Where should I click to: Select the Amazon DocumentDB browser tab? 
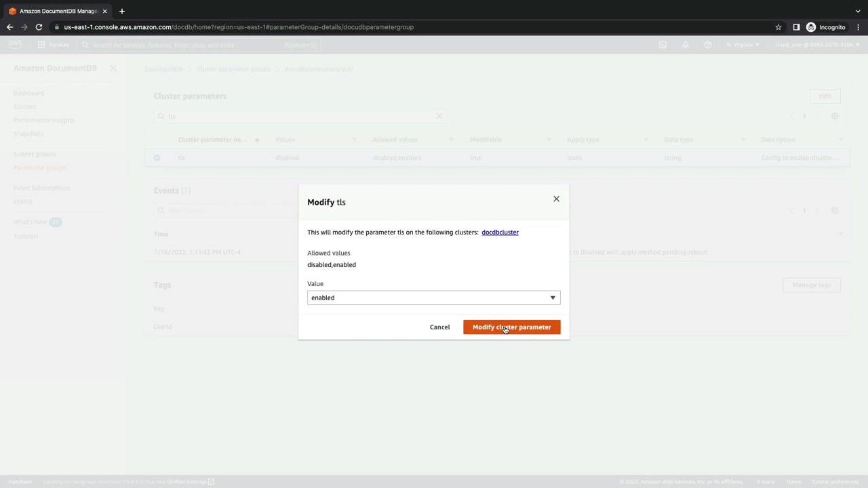point(58,11)
